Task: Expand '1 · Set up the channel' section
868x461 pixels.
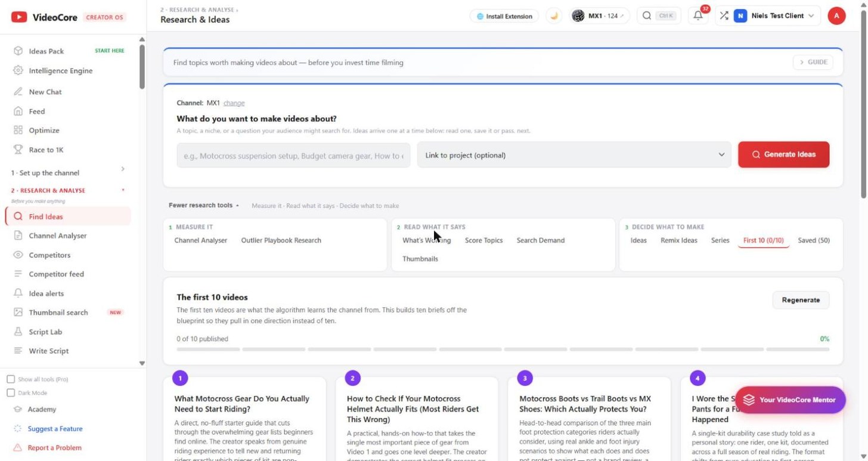Action: coord(69,172)
